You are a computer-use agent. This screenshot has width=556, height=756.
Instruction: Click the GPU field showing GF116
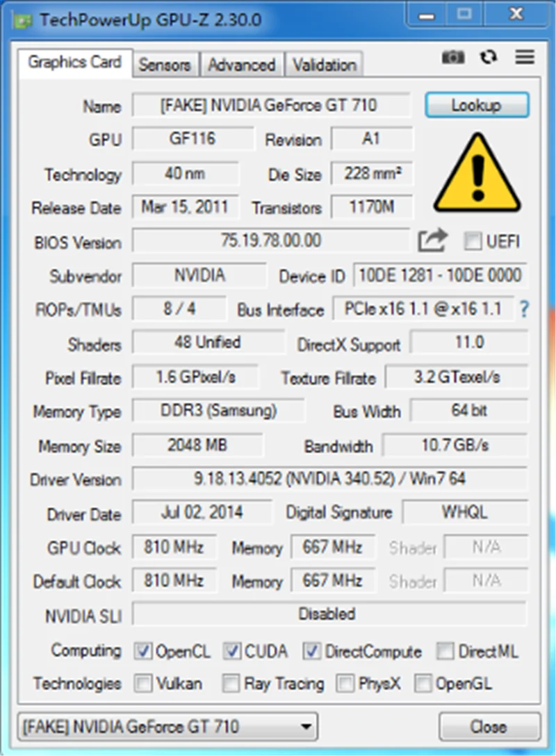pyautogui.click(x=193, y=139)
